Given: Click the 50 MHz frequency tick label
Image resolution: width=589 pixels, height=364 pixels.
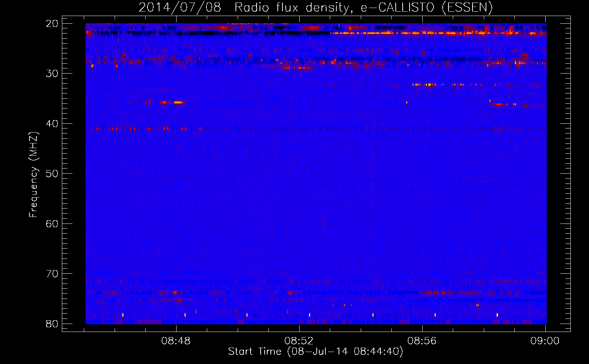Looking at the screenshot, I should tap(52, 174).
